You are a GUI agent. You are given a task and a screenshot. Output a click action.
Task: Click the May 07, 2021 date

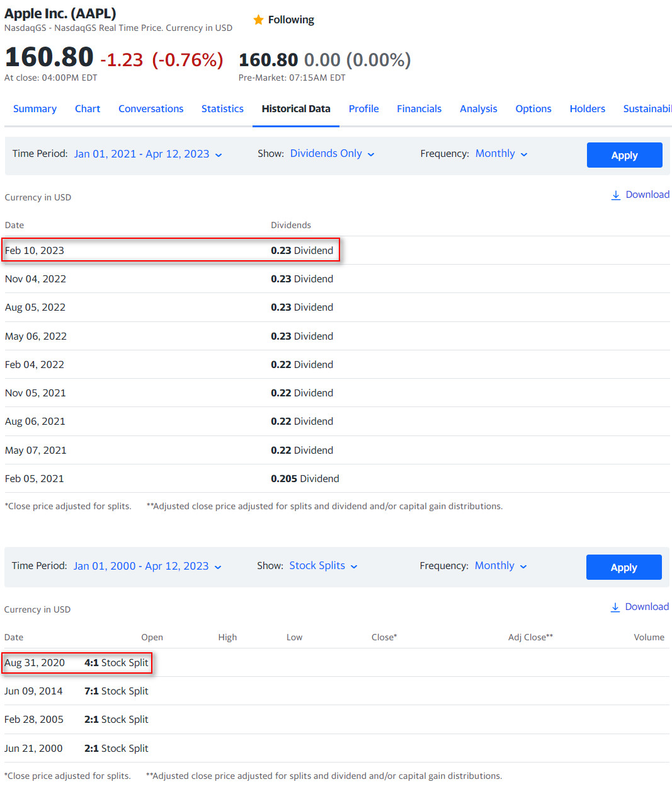[36, 451]
